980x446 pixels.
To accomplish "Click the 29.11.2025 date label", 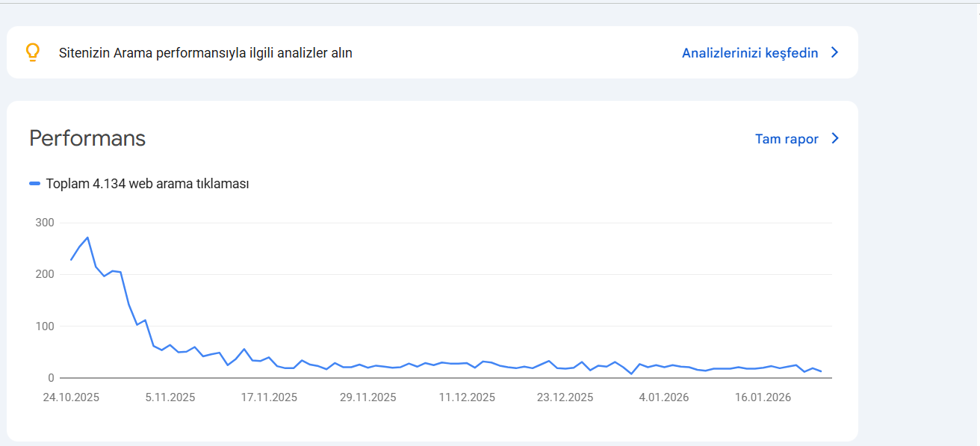I will 367,397.
